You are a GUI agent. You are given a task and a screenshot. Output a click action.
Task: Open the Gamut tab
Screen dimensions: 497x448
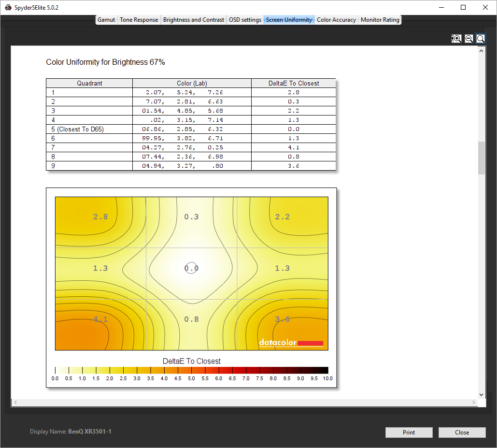point(106,20)
